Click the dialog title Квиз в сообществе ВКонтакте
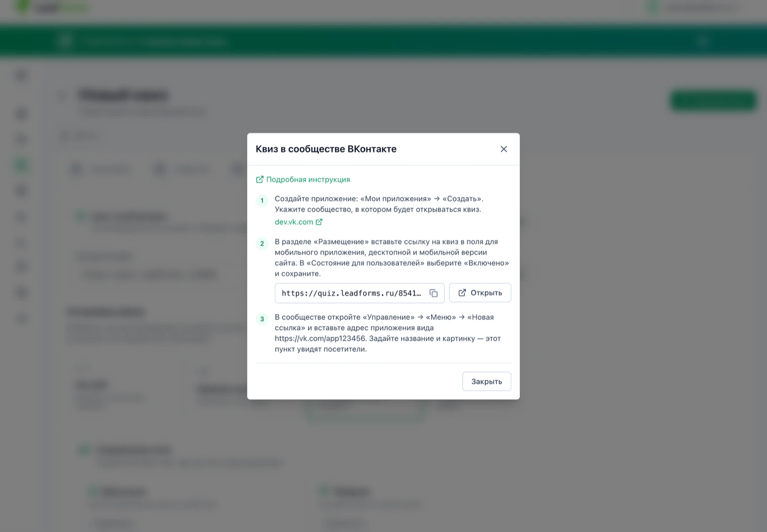The height and width of the screenshot is (532, 767). pos(326,149)
